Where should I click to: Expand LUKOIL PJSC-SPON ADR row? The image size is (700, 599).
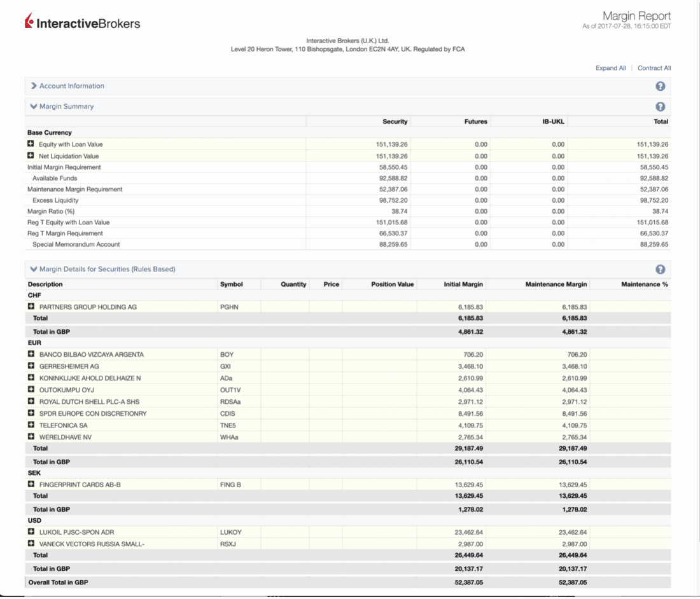(31, 532)
